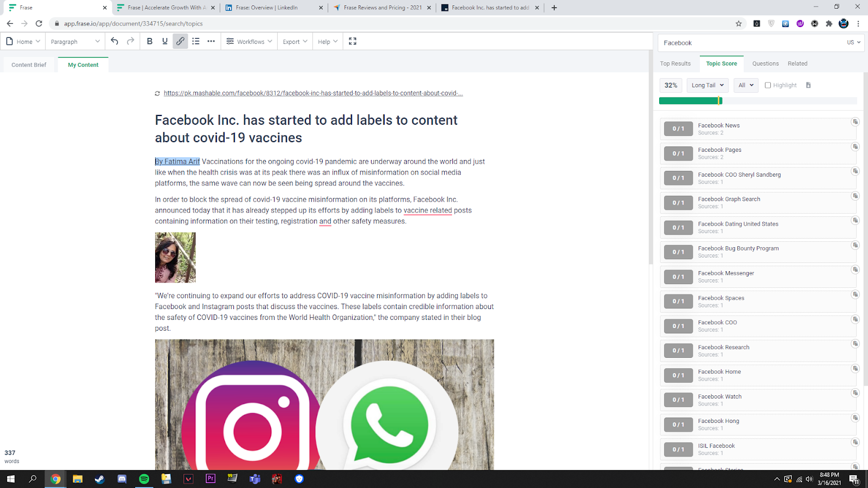Viewport: 868px width, 488px height.
Task: Redo the last undone edit
Action: [130, 41]
